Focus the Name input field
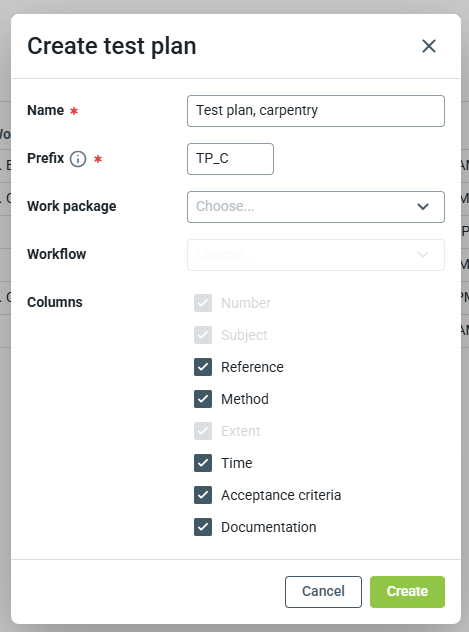469x632 pixels. tap(316, 111)
